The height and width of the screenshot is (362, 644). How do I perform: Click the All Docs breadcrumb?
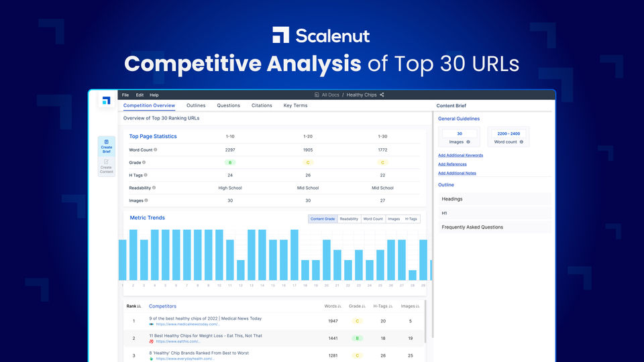(x=331, y=95)
